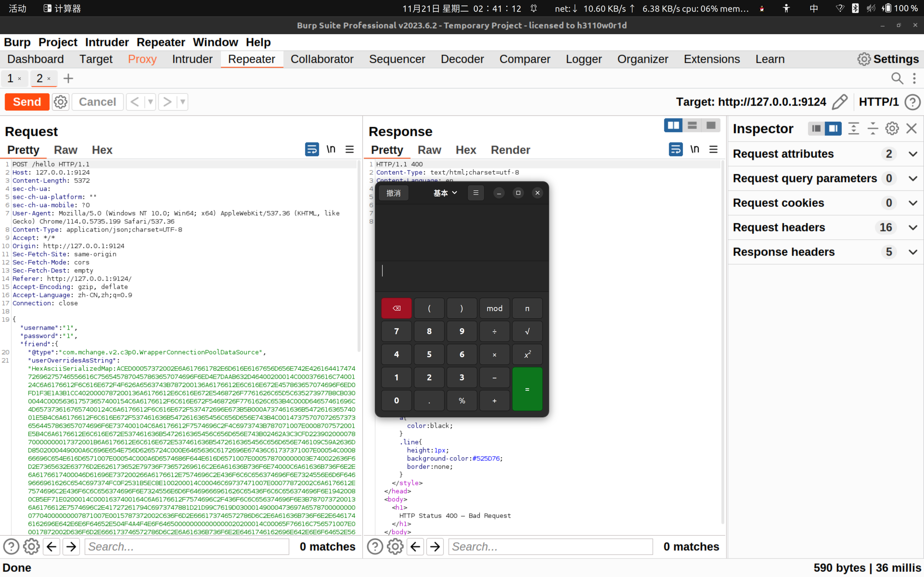Click the HTTP/1 help question icon
The image size is (924, 577).
(913, 102)
